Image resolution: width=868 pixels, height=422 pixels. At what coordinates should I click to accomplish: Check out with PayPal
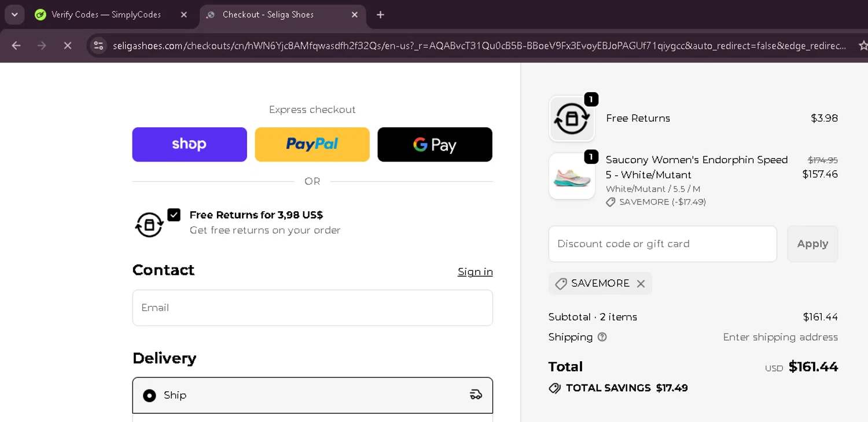[x=312, y=144]
